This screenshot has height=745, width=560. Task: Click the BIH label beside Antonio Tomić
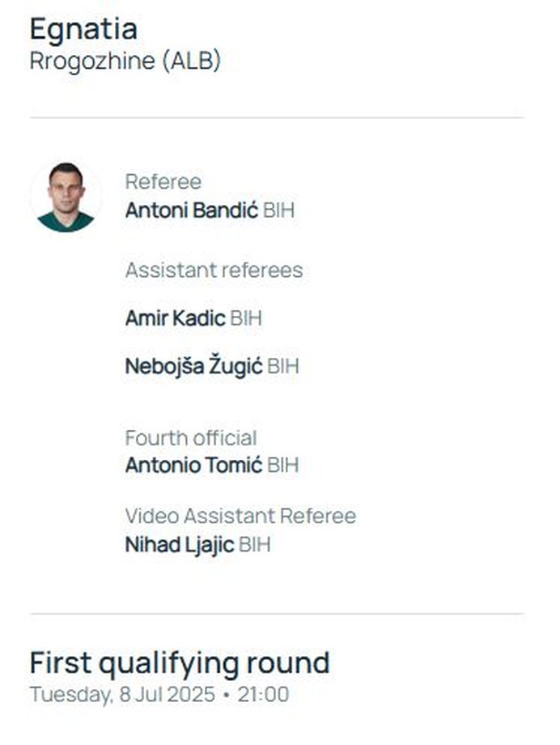283,465
